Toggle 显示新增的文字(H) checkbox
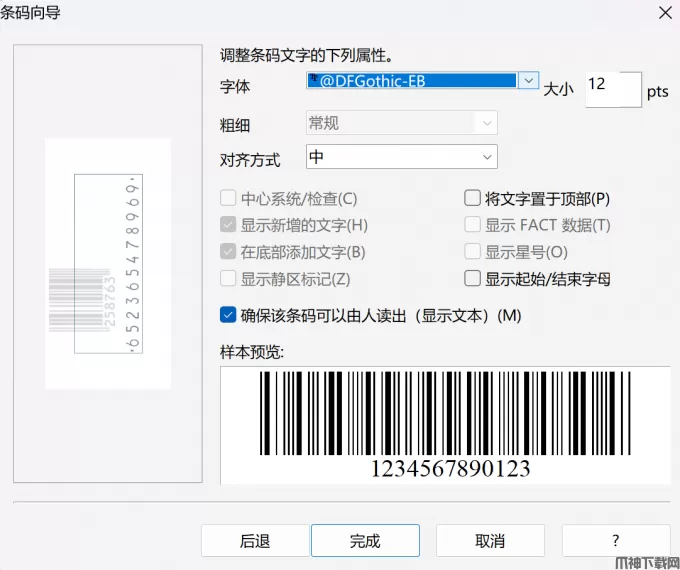 (x=229, y=226)
